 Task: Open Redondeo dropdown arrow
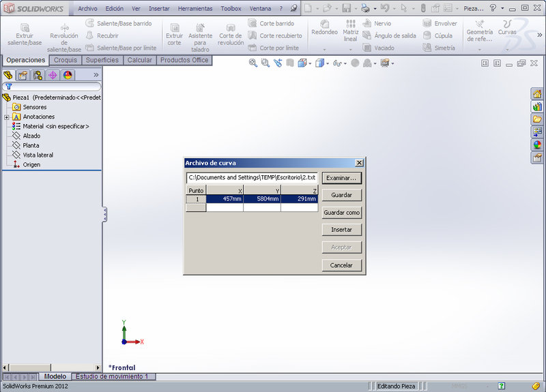[x=324, y=50]
